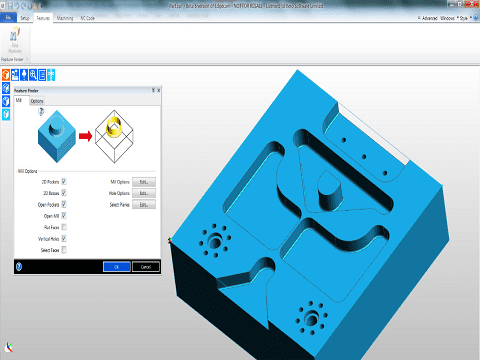
Task: Click the Find Features binoculars icon
Action: [14, 34]
